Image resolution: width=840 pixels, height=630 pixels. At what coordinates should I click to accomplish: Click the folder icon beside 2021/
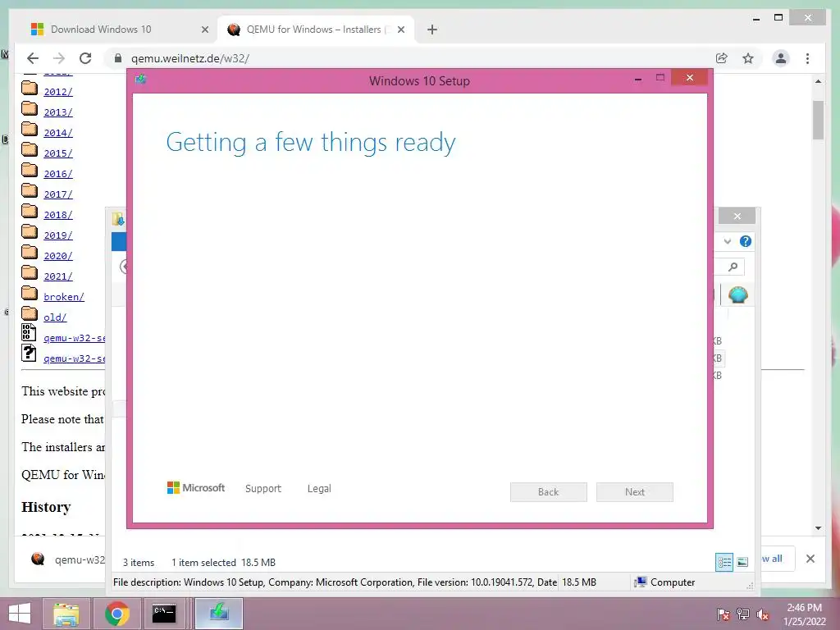(30, 272)
